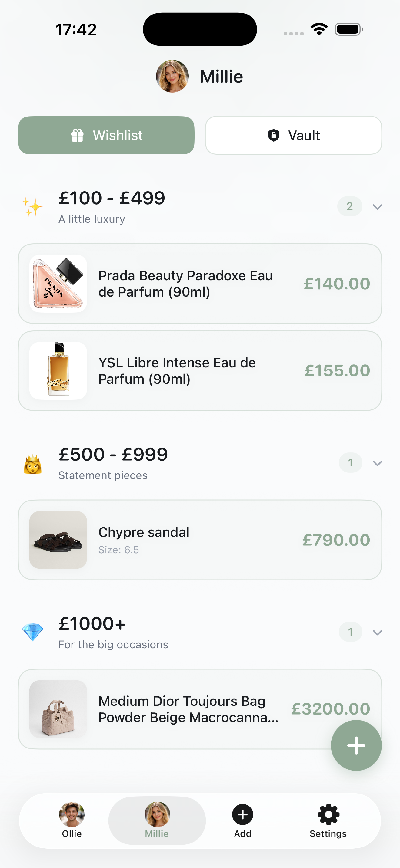Switch to the Vault view
Image resolution: width=400 pixels, height=868 pixels.
pyautogui.click(x=293, y=136)
